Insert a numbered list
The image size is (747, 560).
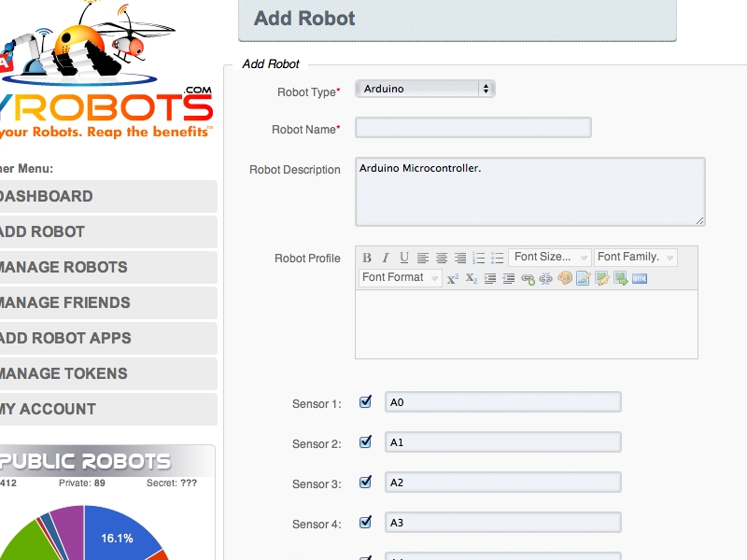pos(478,258)
